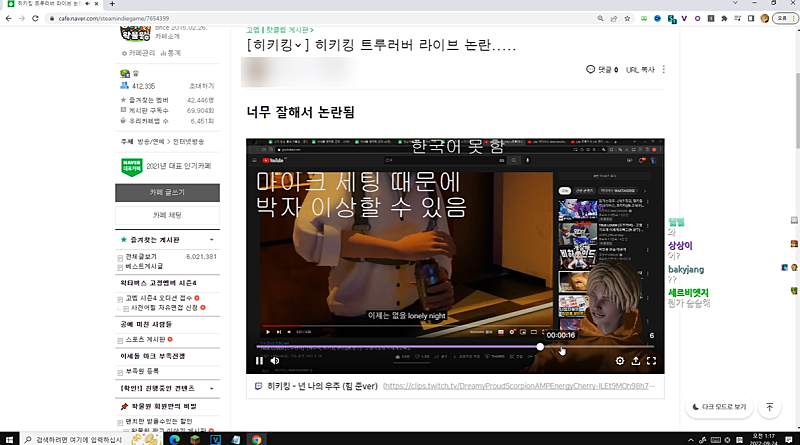Open 카페 채팅 button
Viewport: 800px width, 445px height.
coord(167,215)
